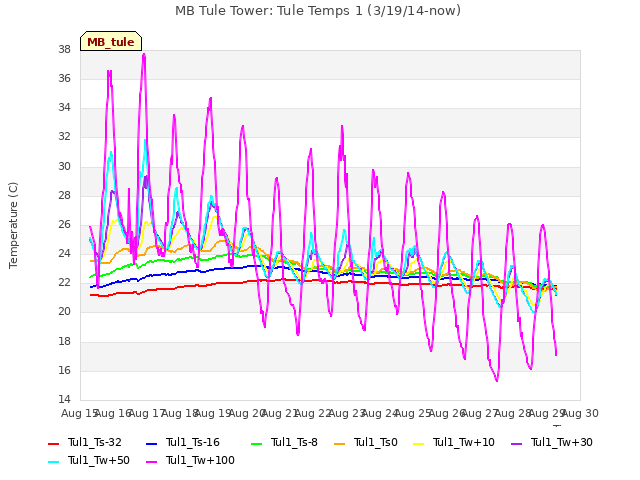This screenshot has width=640, height=480.
Task: Toggle the Tul1_Ts-8 legend entry
Action: [284, 442]
